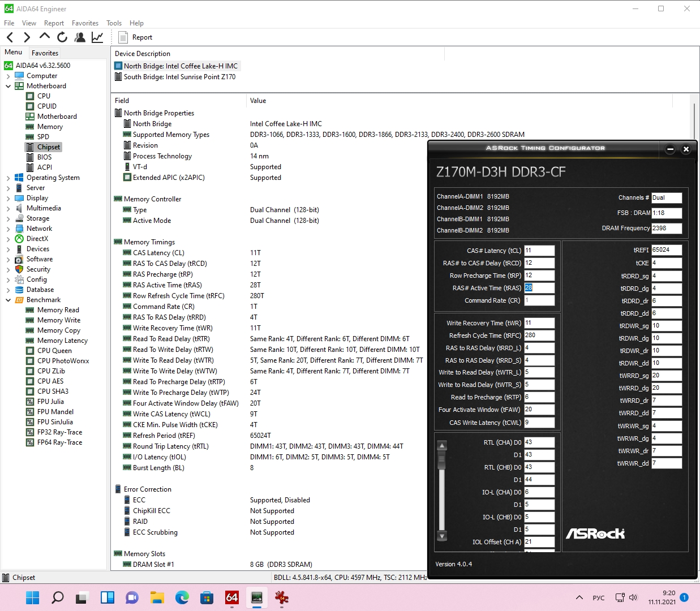Click the CAS# Latency (tCL) input field
700x611 pixels.
pos(539,251)
